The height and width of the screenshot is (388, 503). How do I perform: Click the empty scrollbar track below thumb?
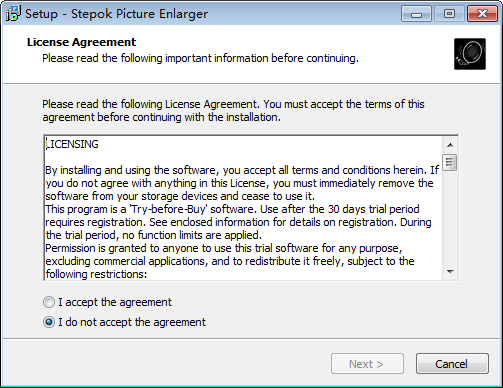[450, 217]
